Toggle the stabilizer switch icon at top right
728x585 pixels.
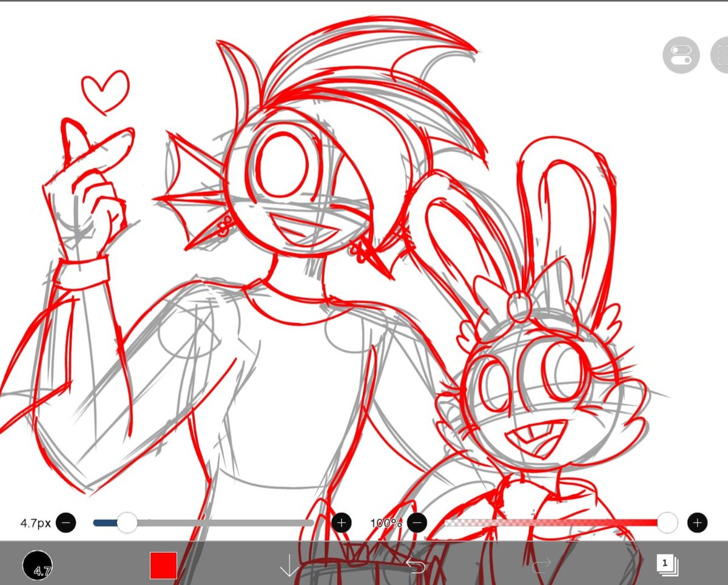681,55
